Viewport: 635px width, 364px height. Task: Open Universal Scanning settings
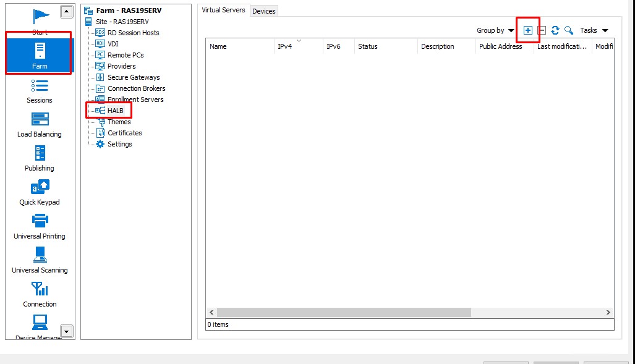pos(40,260)
